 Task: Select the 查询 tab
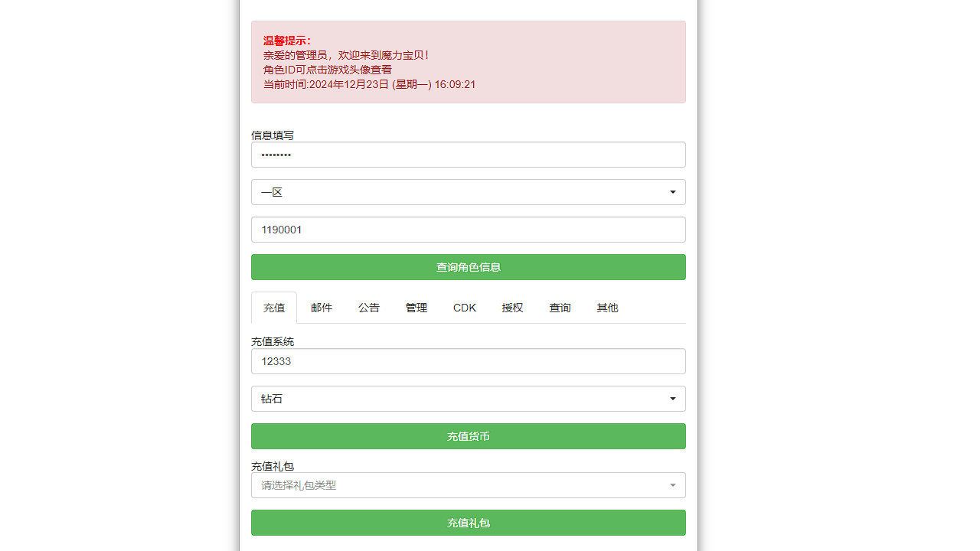(560, 308)
